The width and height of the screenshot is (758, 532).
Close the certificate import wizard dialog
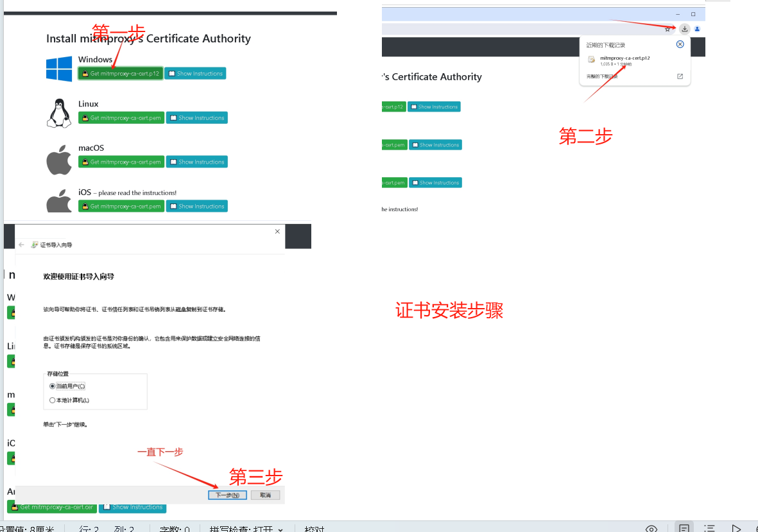(277, 232)
